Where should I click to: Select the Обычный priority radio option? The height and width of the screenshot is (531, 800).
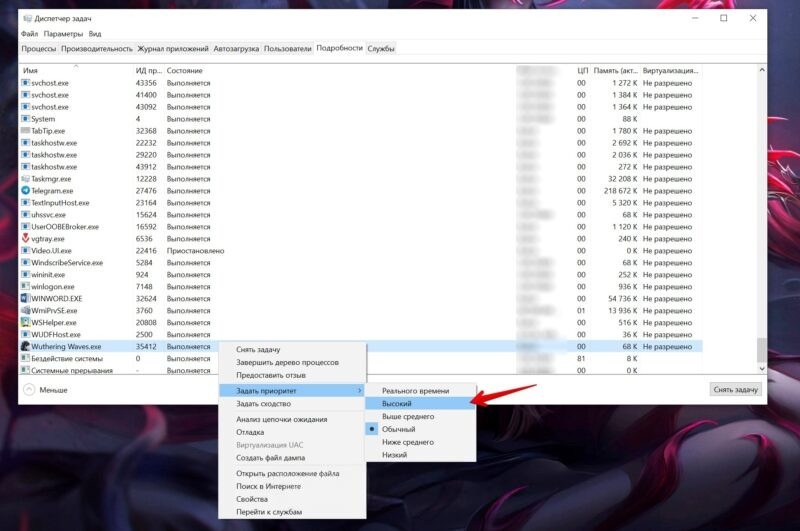(398, 429)
